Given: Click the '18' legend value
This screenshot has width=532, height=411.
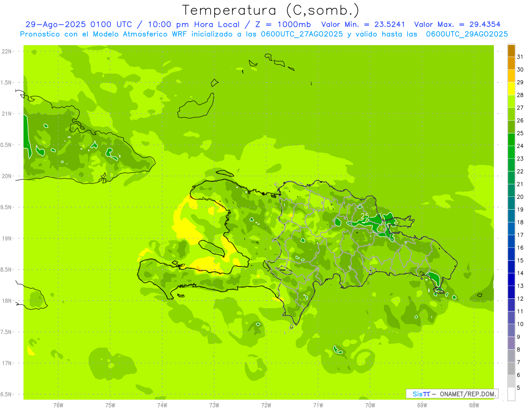Looking at the screenshot, I should click(x=520, y=222).
